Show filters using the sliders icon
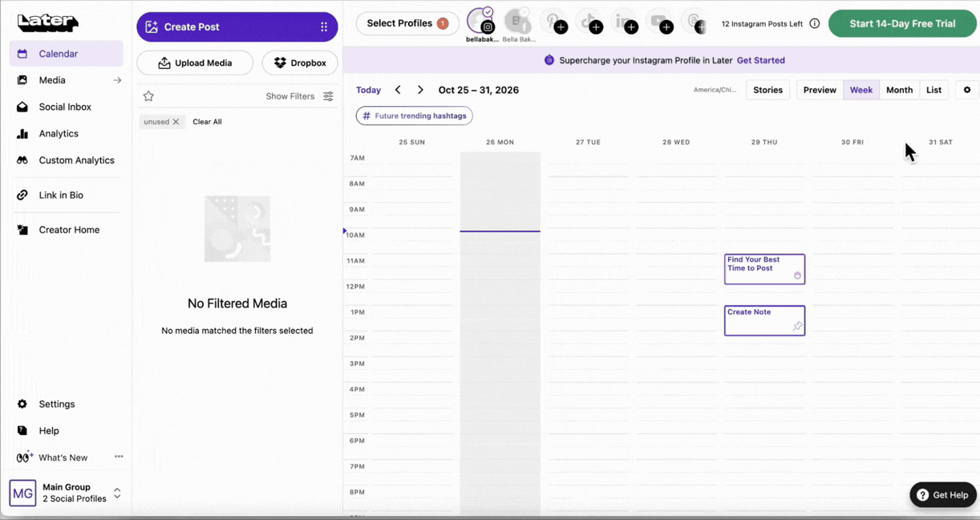Screen dimensions: 980x520 [x=328, y=96]
